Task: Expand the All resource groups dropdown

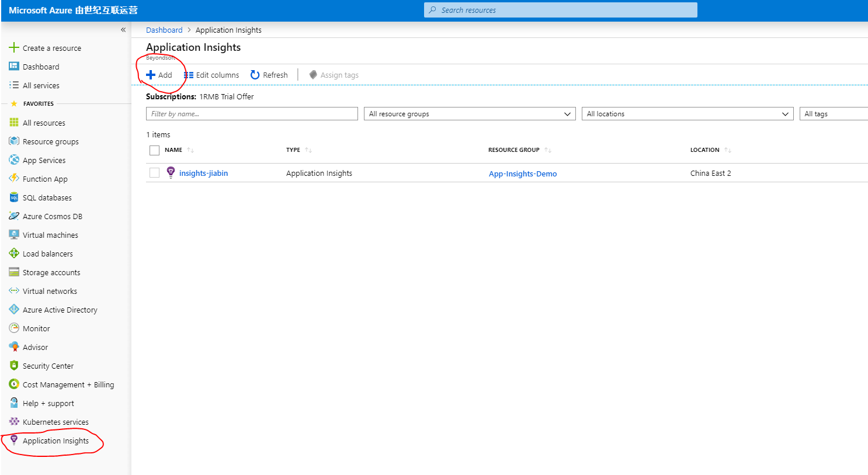Action: [x=469, y=114]
